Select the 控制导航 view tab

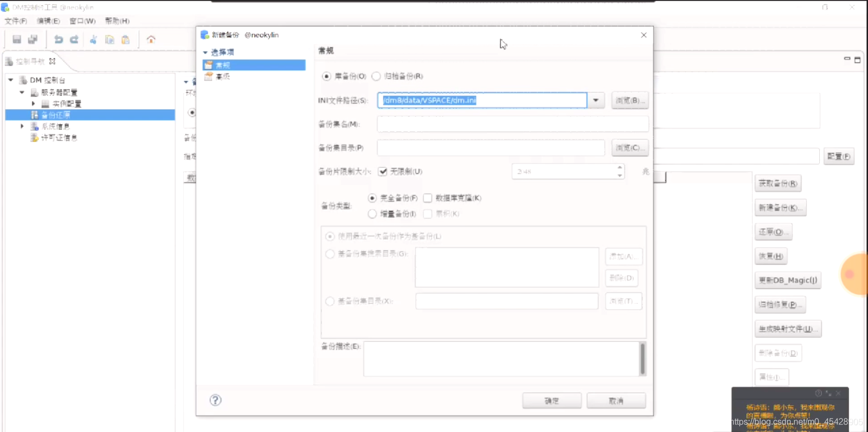tap(30, 62)
